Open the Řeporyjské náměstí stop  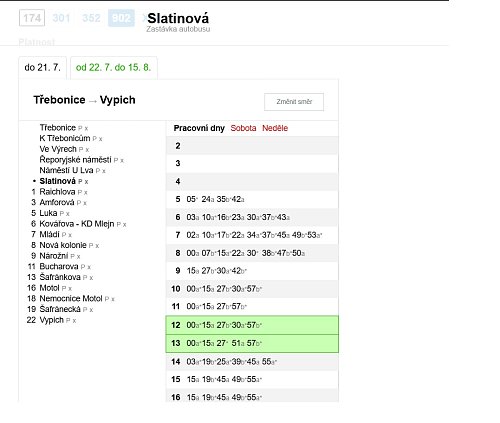coord(75,160)
